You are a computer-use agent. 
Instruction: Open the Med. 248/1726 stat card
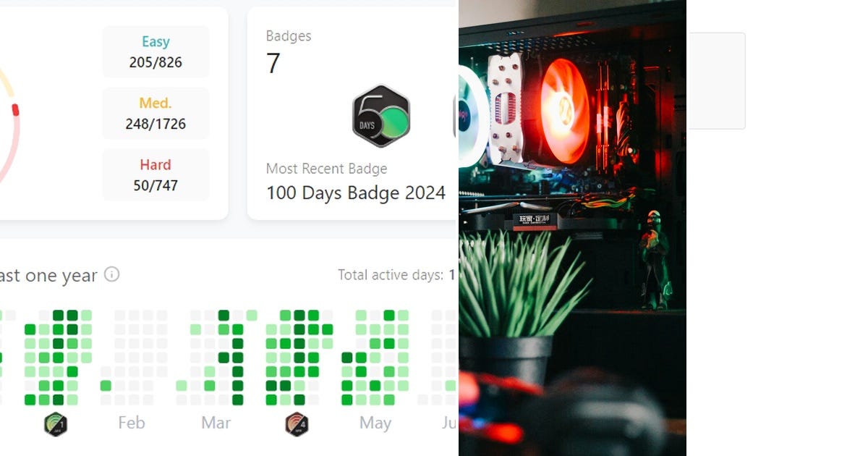(156, 114)
